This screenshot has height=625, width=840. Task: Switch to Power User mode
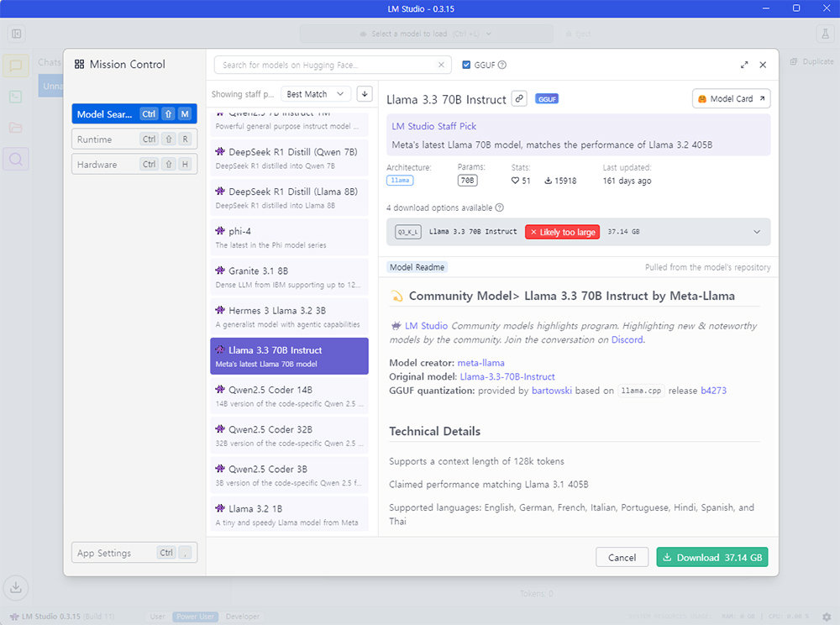(x=194, y=617)
